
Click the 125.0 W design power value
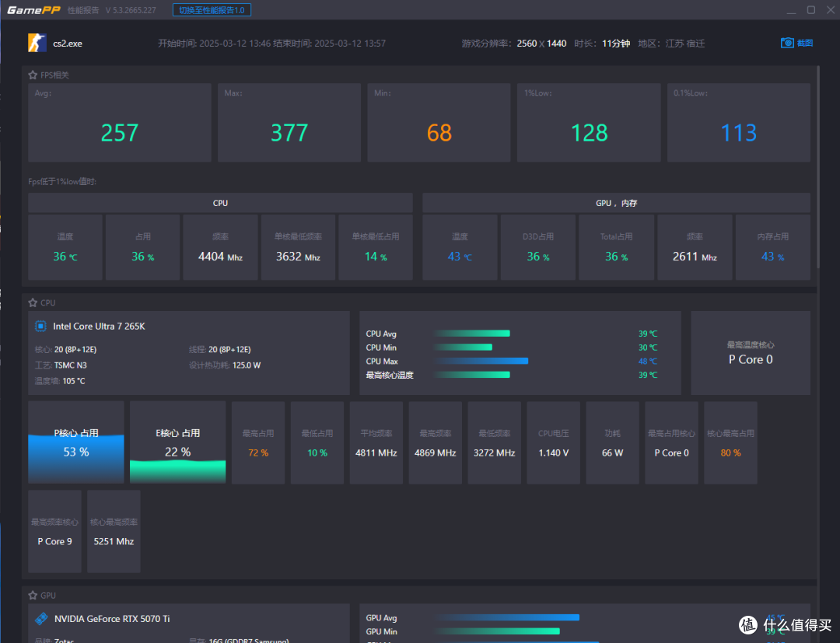tap(247, 365)
